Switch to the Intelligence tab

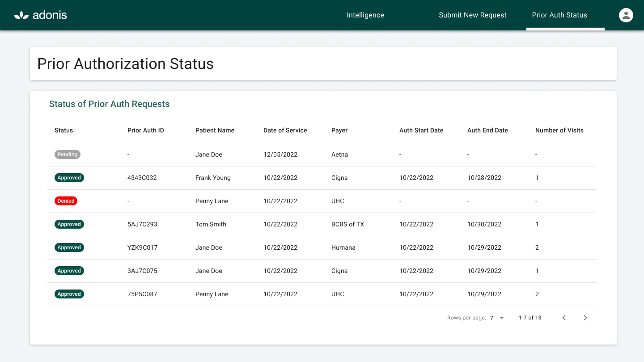pos(365,15)
